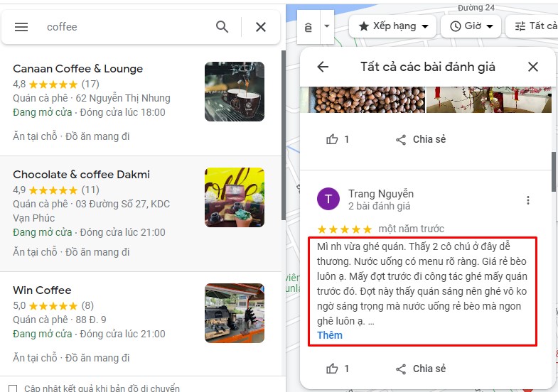Select Canaan Coffee & Lounge result
This screenshot has width=558, height=392.
(x=78, y=69)
